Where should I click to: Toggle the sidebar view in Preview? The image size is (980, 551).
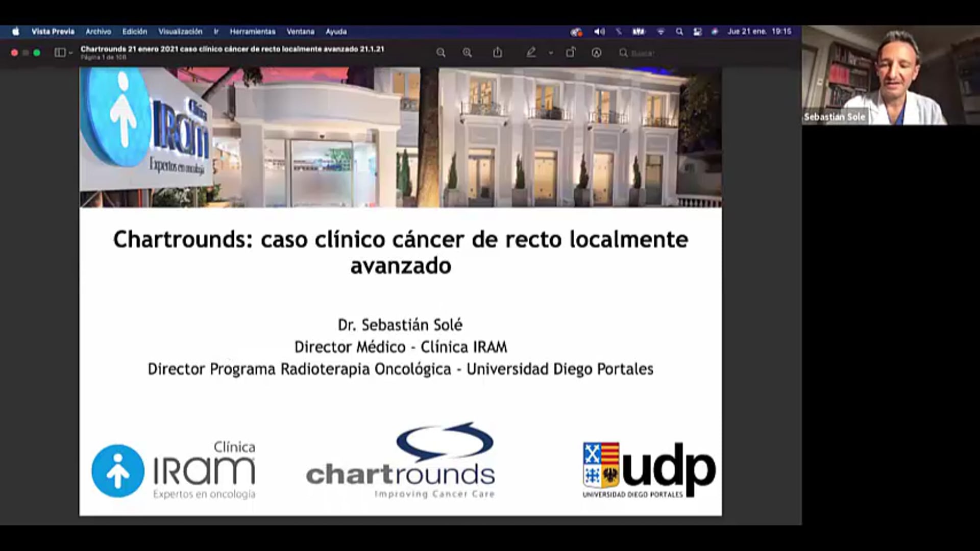(x=59, y=53)
